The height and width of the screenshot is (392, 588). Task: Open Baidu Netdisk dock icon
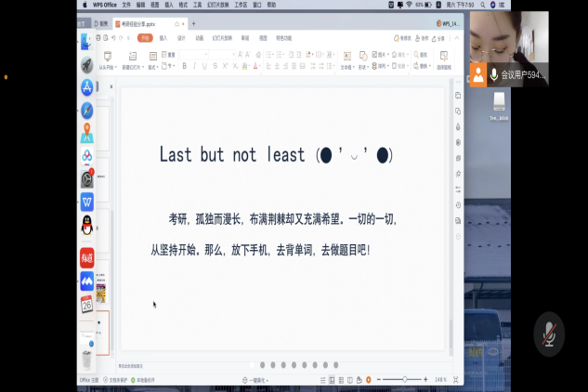coord(87,156)
